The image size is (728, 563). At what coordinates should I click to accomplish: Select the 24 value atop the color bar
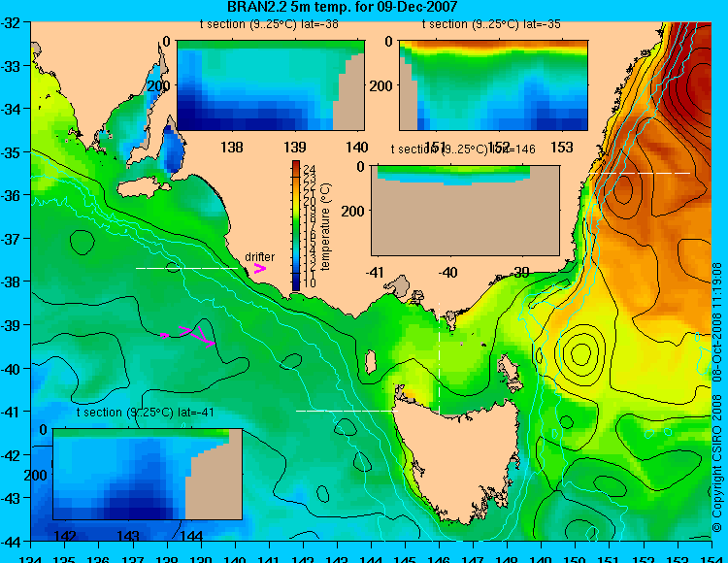[x=310, y=169]
